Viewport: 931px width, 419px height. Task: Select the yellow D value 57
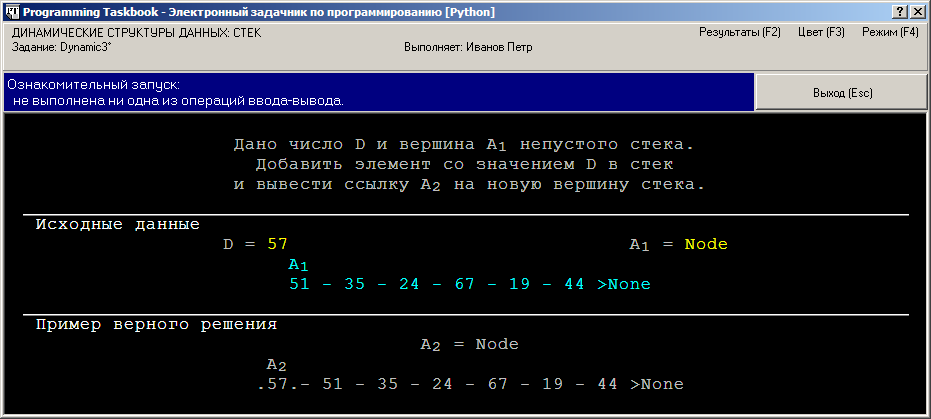pyautogui.click(x=277, y=244)
